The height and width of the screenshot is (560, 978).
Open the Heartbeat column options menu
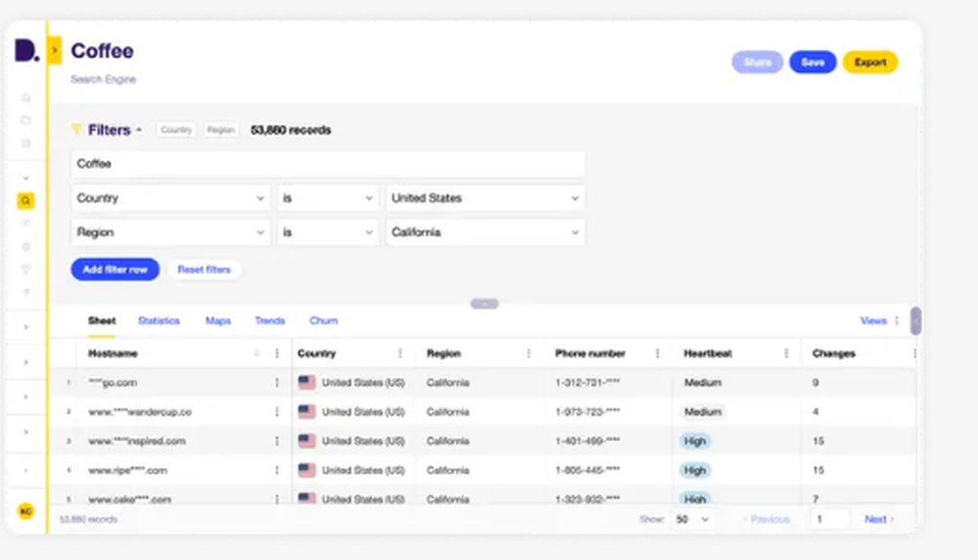pyautogui.click(x=786, y=354)
